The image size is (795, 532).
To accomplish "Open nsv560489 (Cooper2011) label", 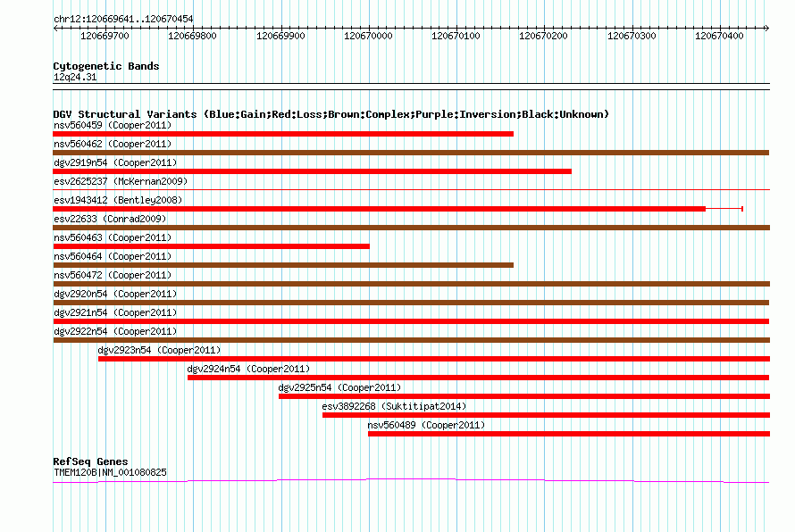I will pos(426,425).
